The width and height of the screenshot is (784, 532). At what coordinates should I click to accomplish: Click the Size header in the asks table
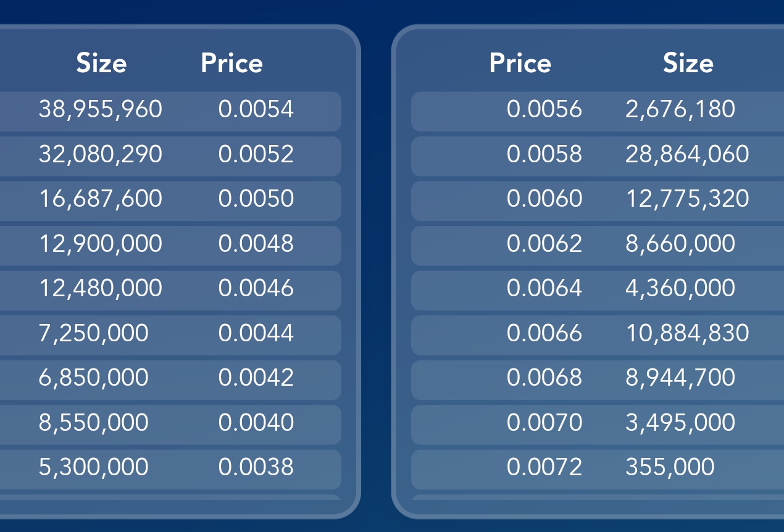[x=688, y=63]
